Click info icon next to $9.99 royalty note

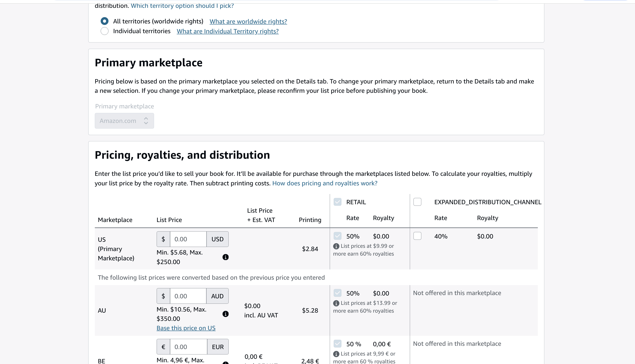click(336, 246)
